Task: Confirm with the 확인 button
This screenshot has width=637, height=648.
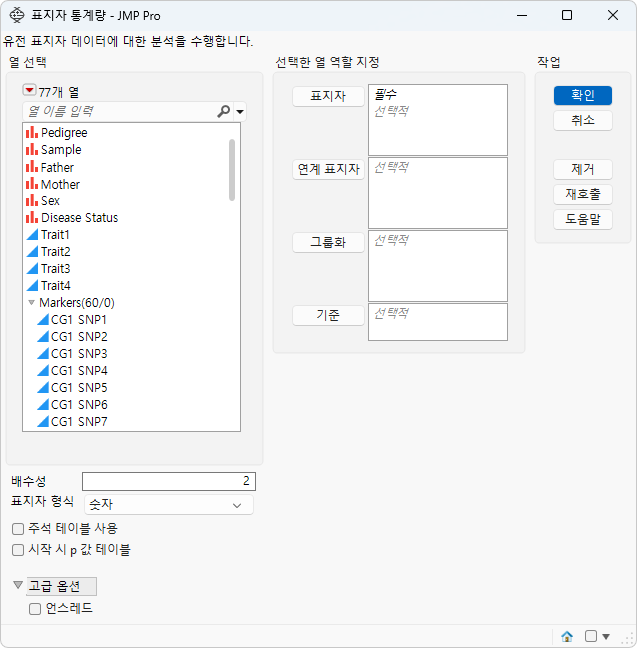Action: [583, 95]
